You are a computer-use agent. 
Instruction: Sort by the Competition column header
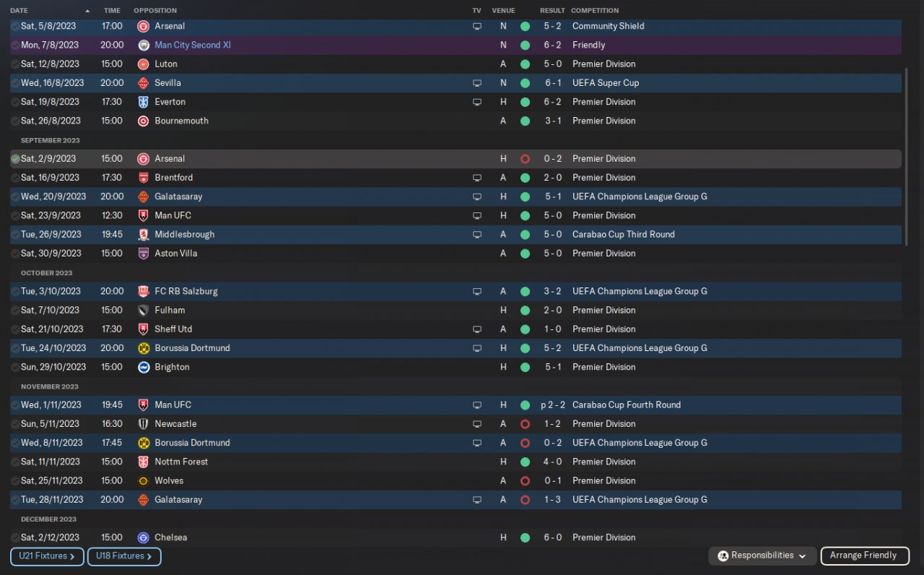tap(595, 11)
